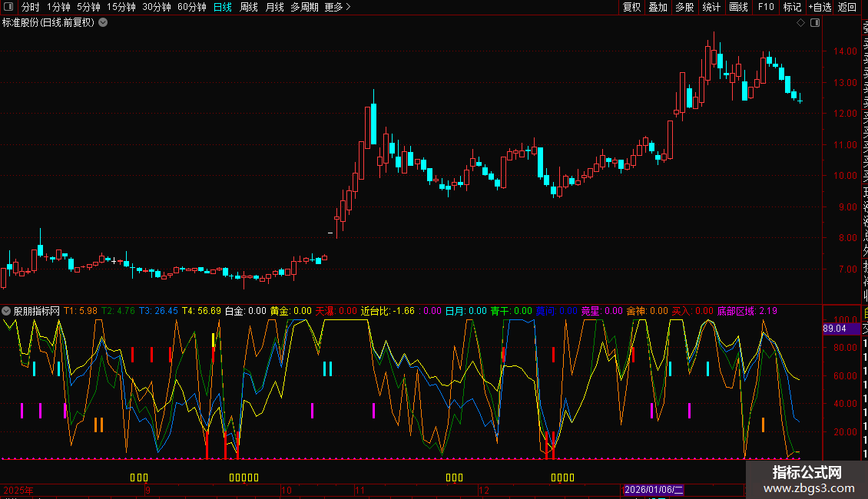Click the T3: 26.45 indicator value
The height and width of the screenshot is (499, 868).
pos(158,312)
